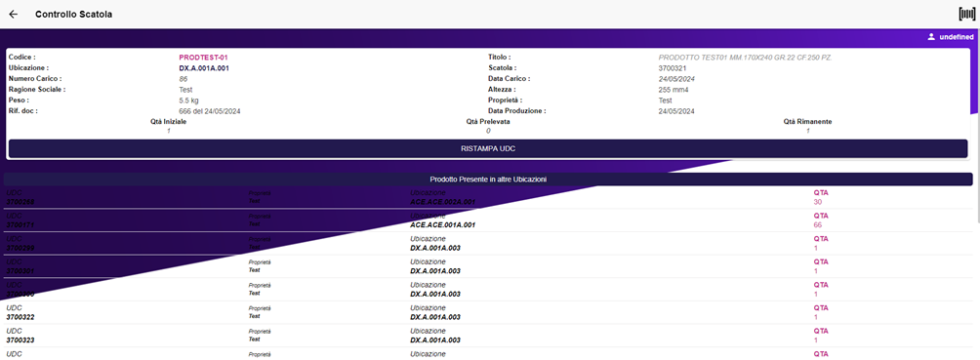Select UDC row 3700171
The image size is (980, 360).
[x=488, y=220]
